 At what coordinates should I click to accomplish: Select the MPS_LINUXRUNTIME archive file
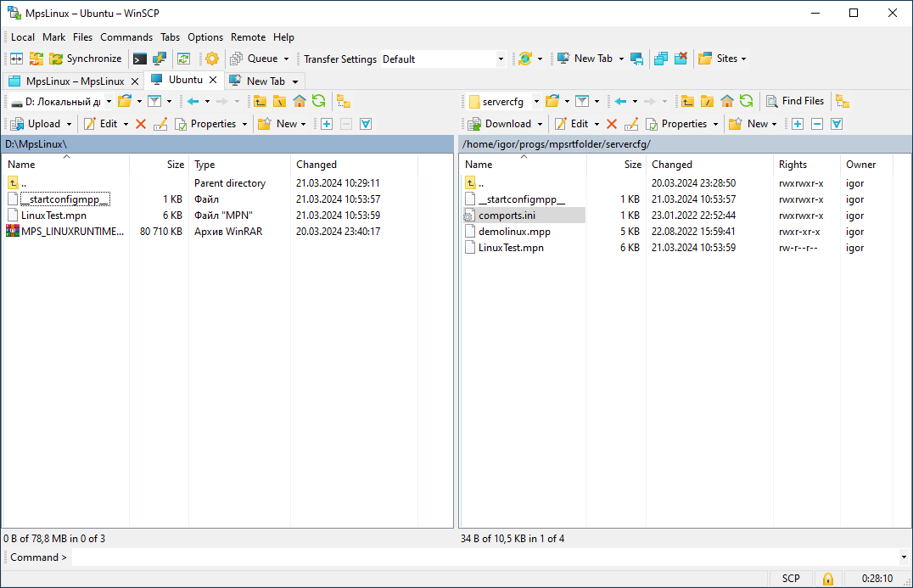coord(72,232)
